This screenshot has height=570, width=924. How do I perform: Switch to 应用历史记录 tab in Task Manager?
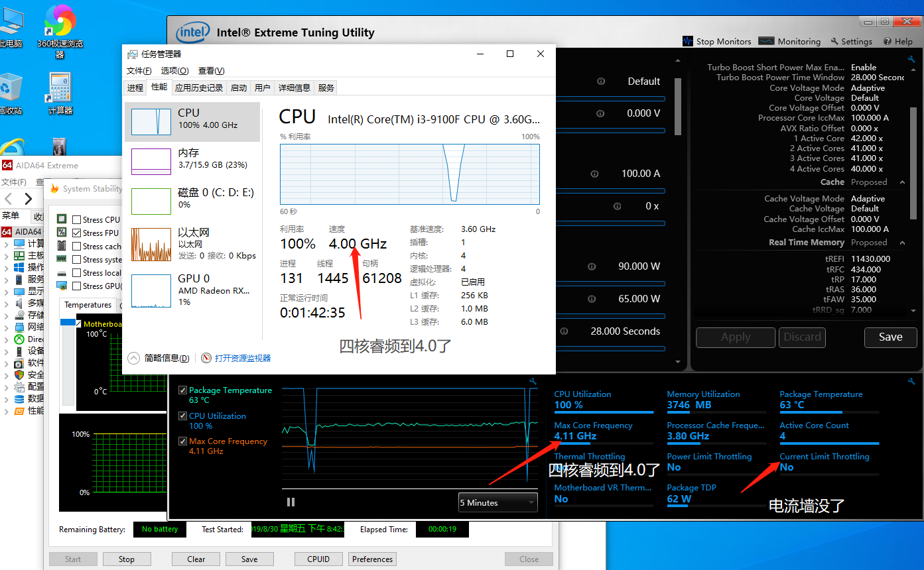(199, 87)
